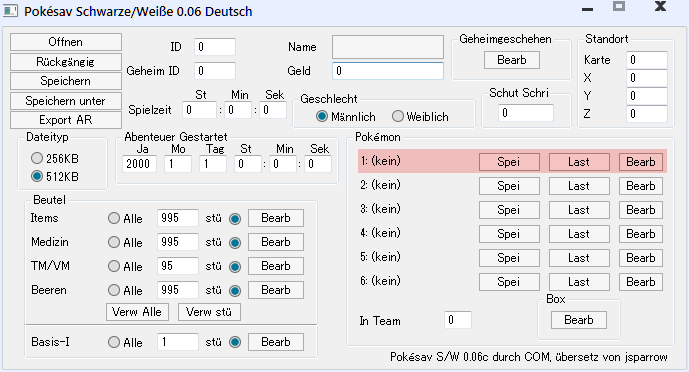Click the Items quantity field

point(178,218)
